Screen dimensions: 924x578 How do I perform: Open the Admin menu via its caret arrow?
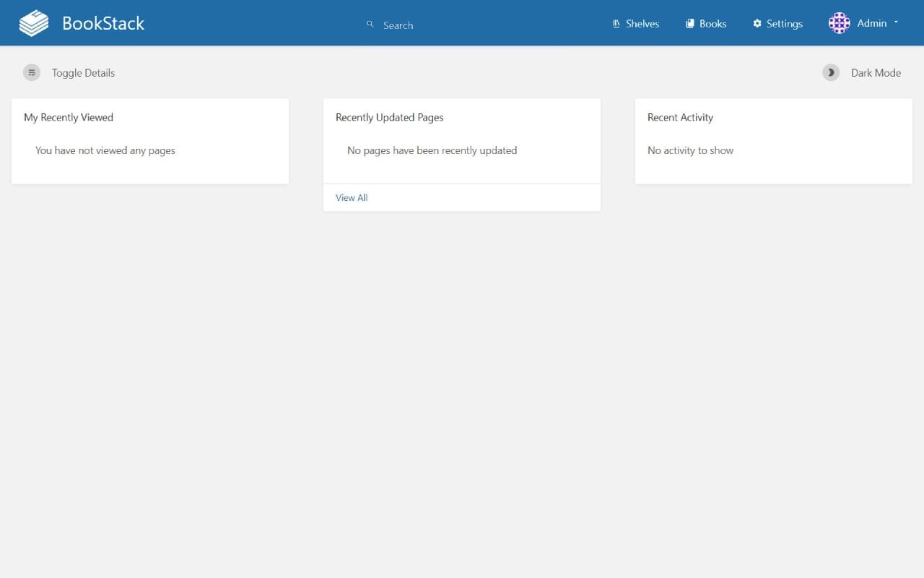(x=895, y=22)
